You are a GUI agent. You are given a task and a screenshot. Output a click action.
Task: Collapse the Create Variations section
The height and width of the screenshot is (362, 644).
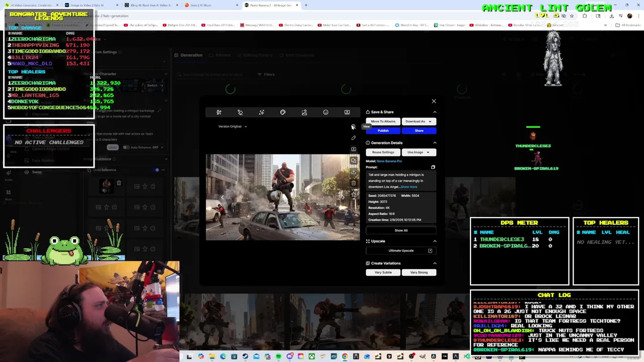pos(435,263)
